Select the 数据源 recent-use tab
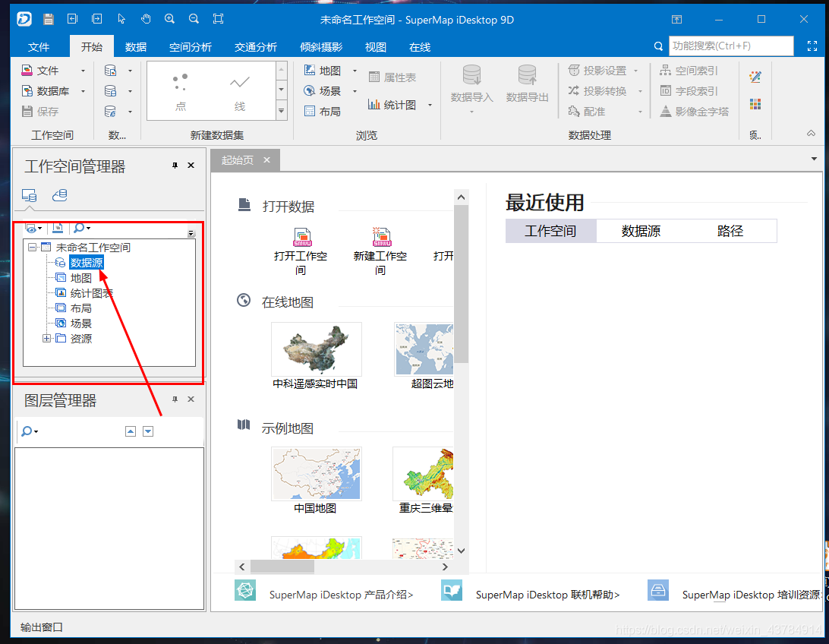Image resolution: width=829 pixels, height=644 pixels. click(641, 231)
